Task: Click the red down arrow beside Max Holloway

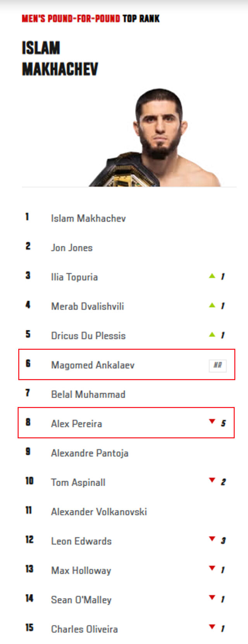Action: tap(212, 568)
